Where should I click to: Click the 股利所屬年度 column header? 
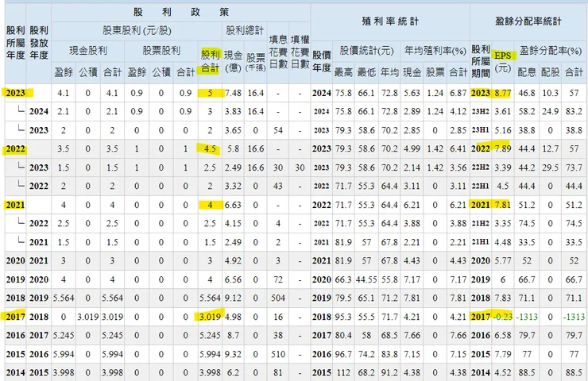click(x=15, y=43)
